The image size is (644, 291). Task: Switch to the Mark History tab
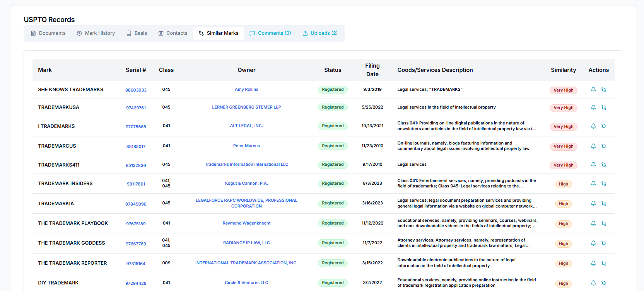[x=96, y=33]
